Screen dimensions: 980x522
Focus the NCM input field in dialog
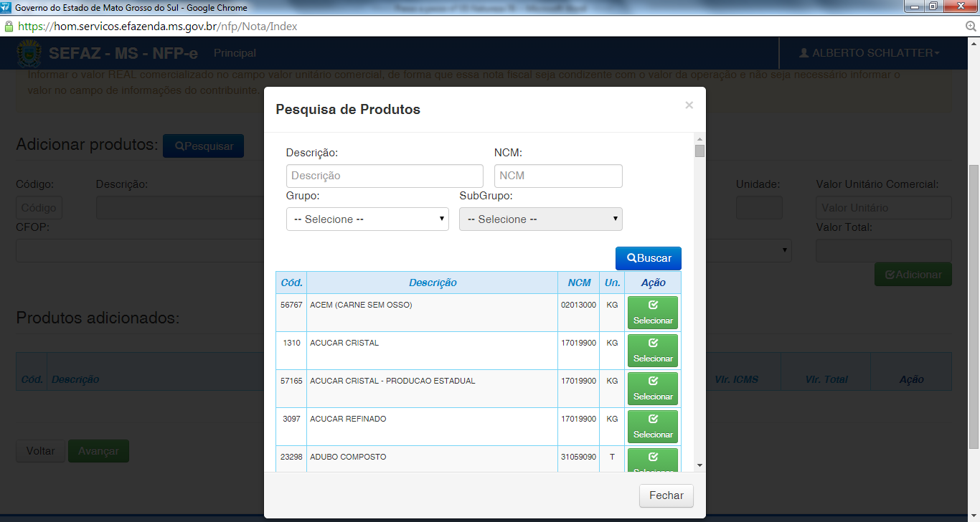[558, 176]
